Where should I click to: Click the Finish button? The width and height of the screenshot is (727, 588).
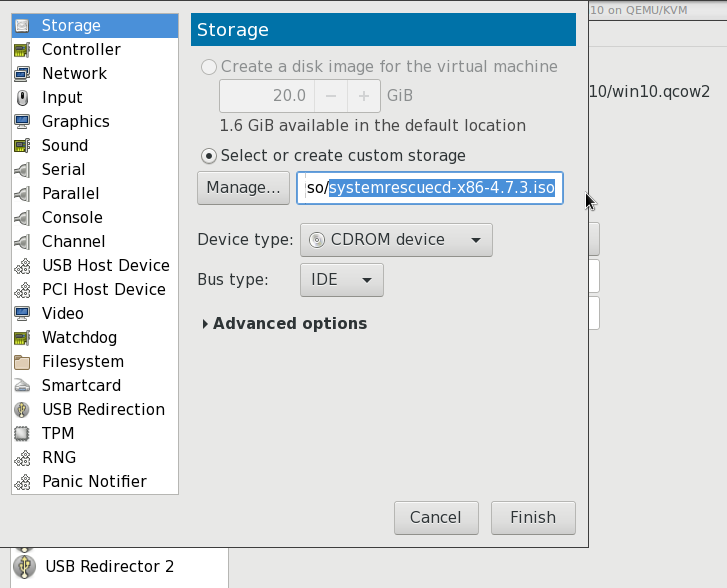click(x=533, y=518)
